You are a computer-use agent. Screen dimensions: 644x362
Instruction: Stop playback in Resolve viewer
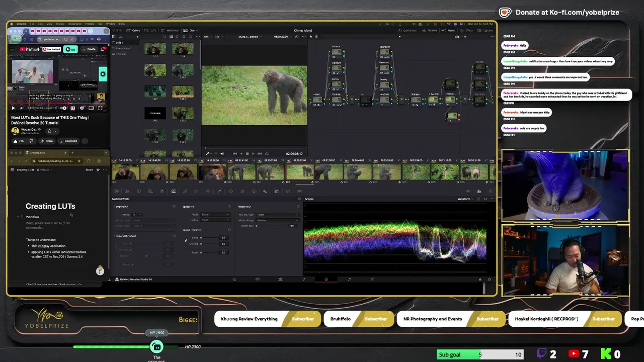click(247, 154)
